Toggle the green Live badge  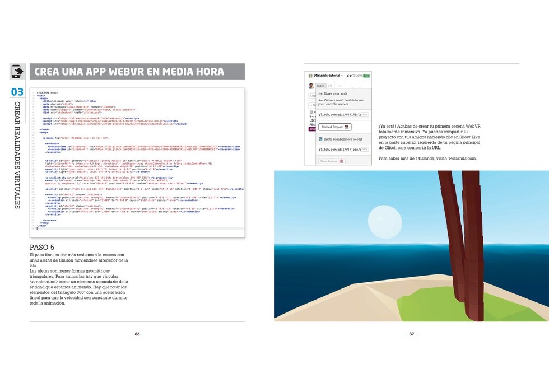click(x=366, y=76)
